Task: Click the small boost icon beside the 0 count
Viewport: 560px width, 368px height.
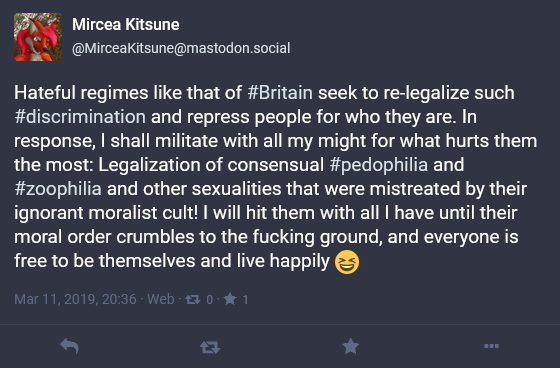Action: click(192, 299)
